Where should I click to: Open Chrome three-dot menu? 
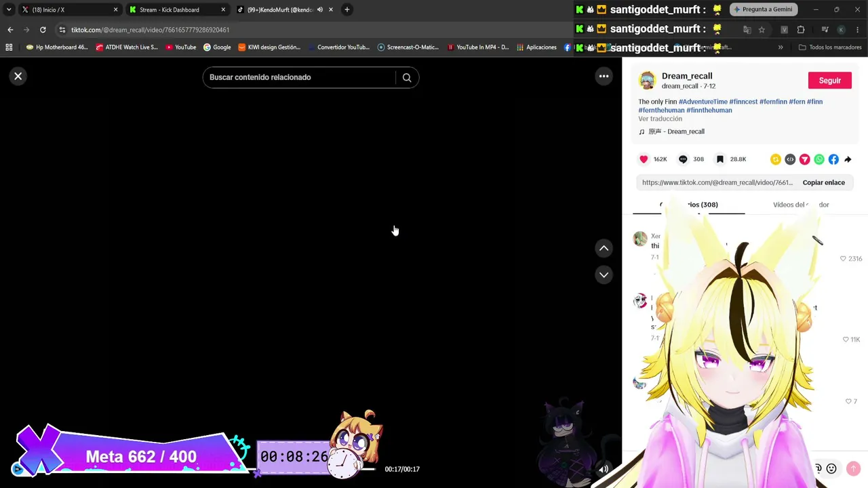click(x=858, y=30)
